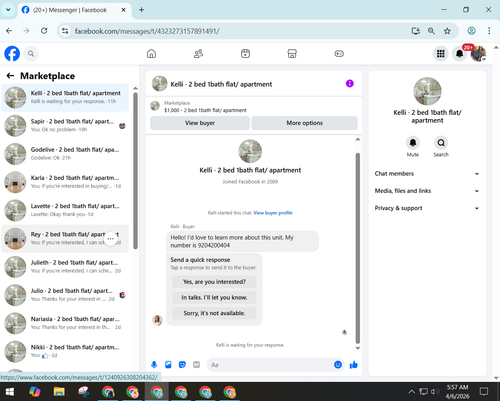Choose a sticker icon
This screenshot has width=500, height=401.
point(182,365)
